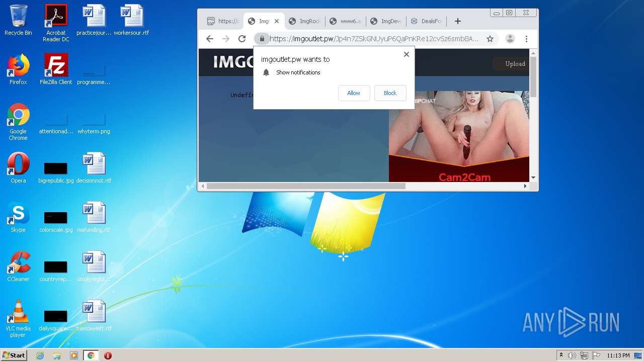644x362 pixels.
Task: Open Chrome three-dot menu
Action: [x=526, y=39]
